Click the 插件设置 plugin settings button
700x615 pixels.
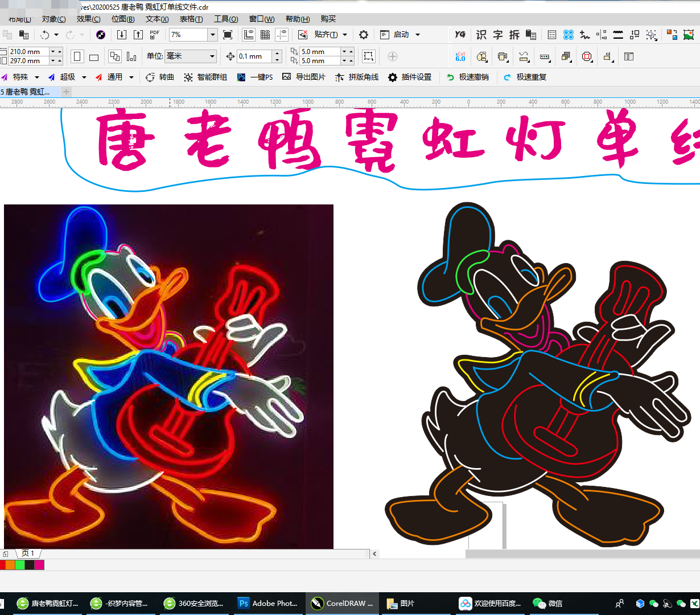coord(410,77)
